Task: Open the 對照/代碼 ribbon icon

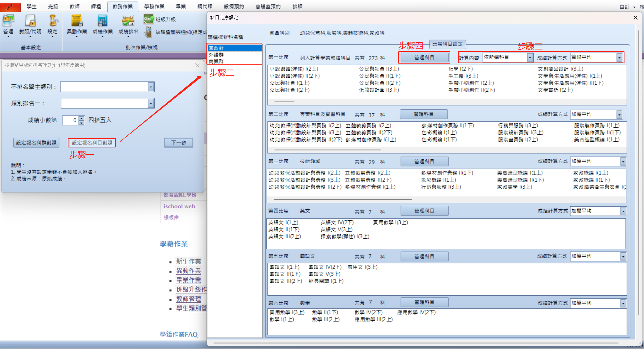Action: (30, 26)
